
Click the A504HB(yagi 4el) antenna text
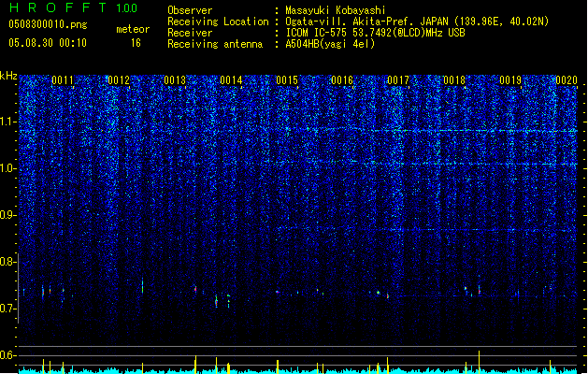[x=330, y=44]
